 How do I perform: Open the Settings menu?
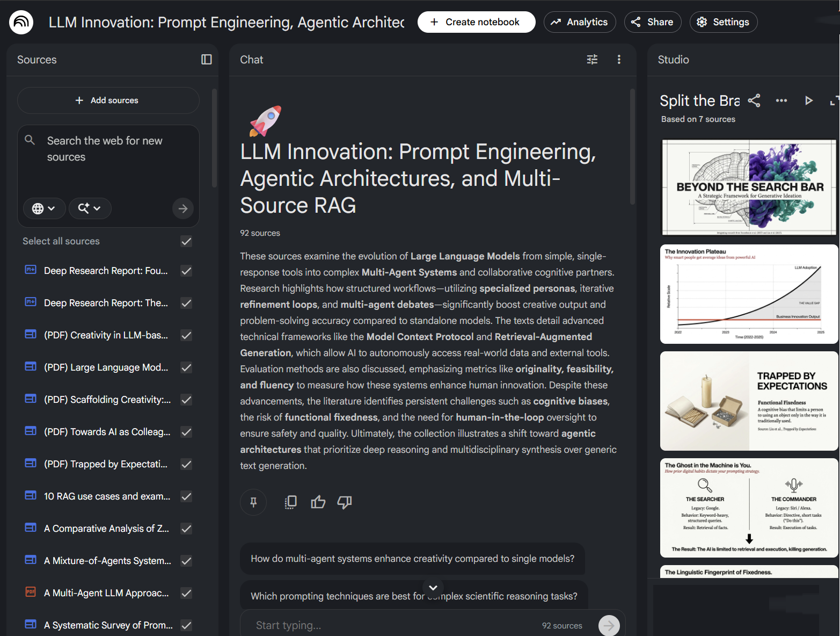(723, 22)
